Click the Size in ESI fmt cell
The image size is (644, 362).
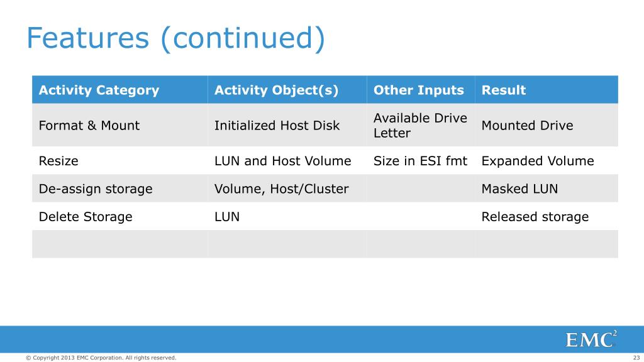[x=421, y=160]
